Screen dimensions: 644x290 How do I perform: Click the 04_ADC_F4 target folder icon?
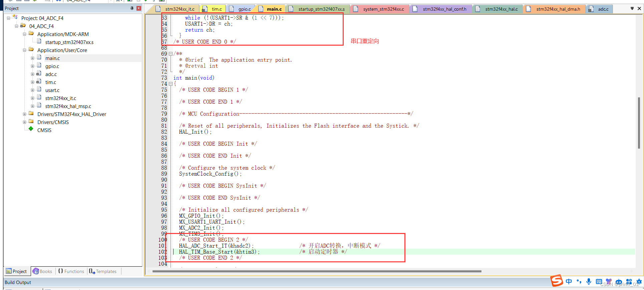click(x=23, y=26)
